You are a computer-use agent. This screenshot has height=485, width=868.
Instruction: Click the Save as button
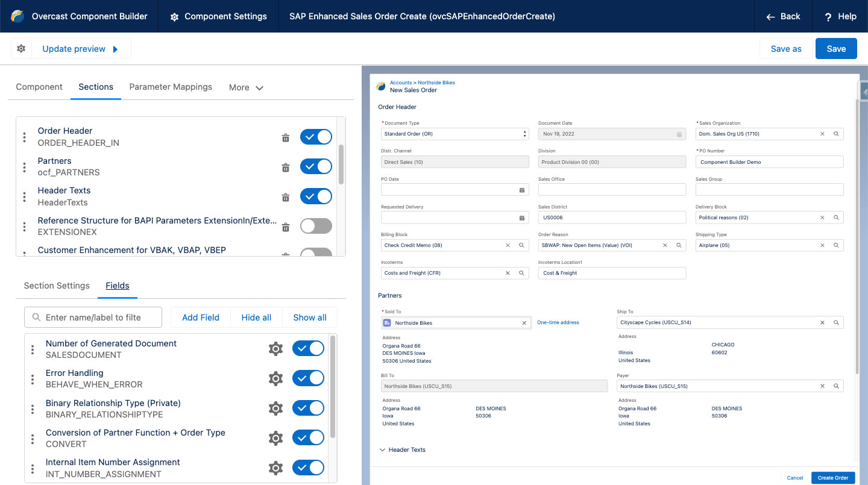(x=786, y=49)
